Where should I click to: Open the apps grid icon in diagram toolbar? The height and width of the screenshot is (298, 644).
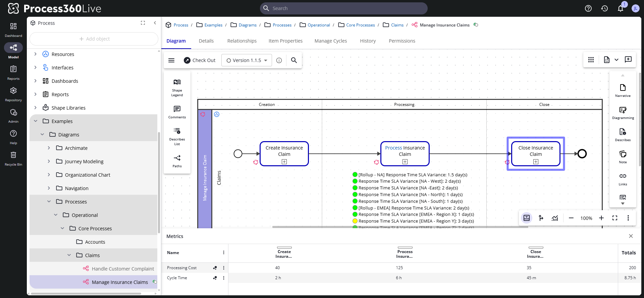click(591, 60)
